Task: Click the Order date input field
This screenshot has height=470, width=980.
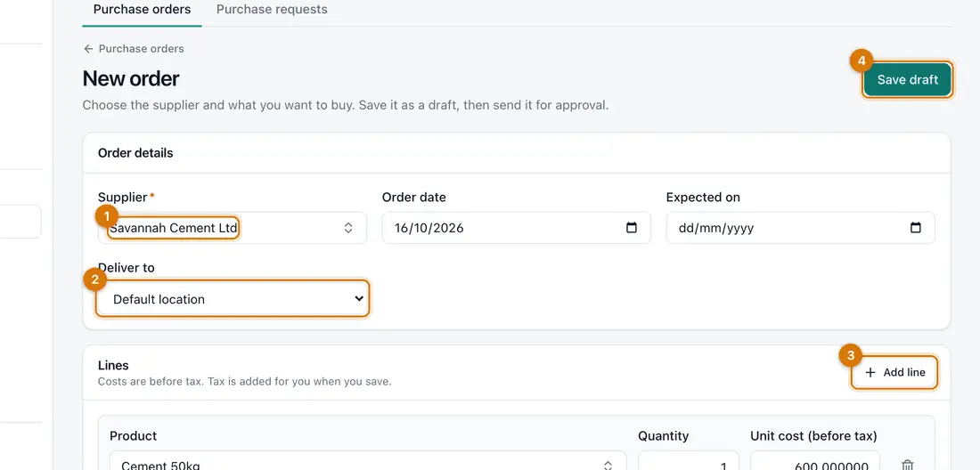Action: [516, 228]
